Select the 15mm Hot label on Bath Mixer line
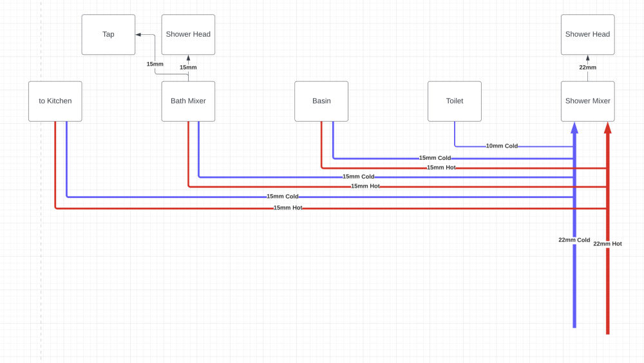Image resolution: width=644 pixels, height=363 pixels. tap(365, 186)
